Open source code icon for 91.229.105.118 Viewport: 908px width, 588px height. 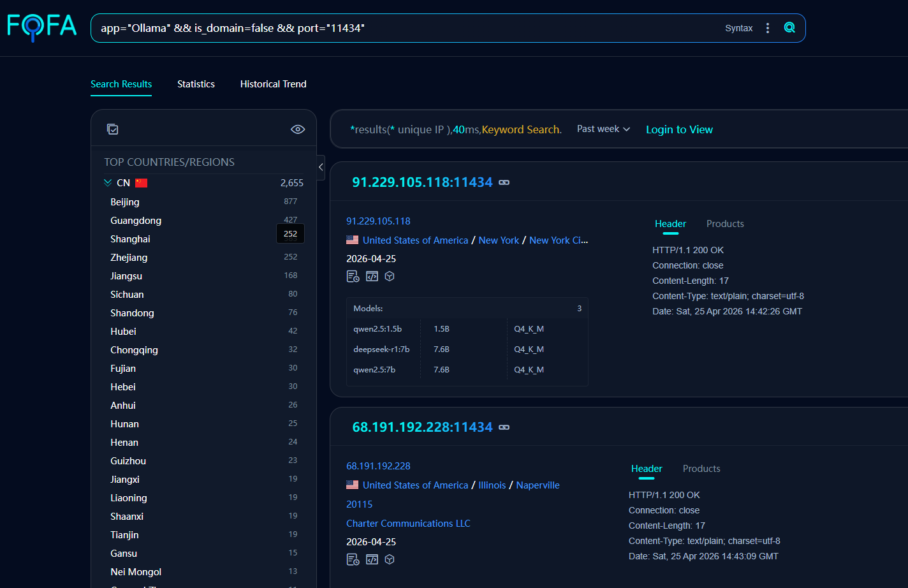click(372, 276)
